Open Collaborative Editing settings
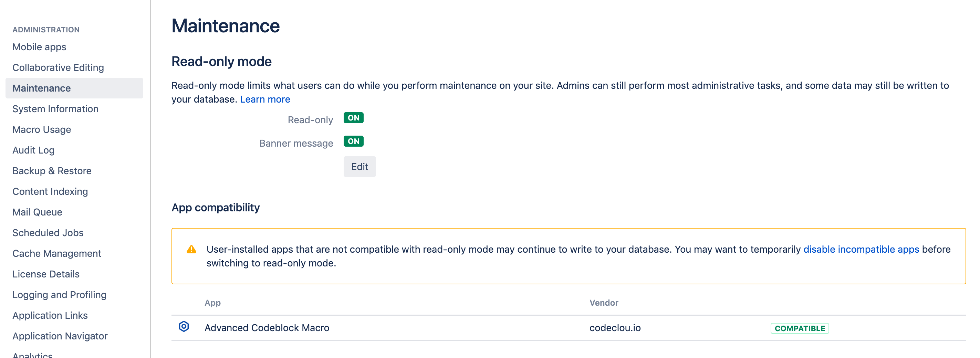This screenshot has height=358, width=980. click(x=58, y=67)
